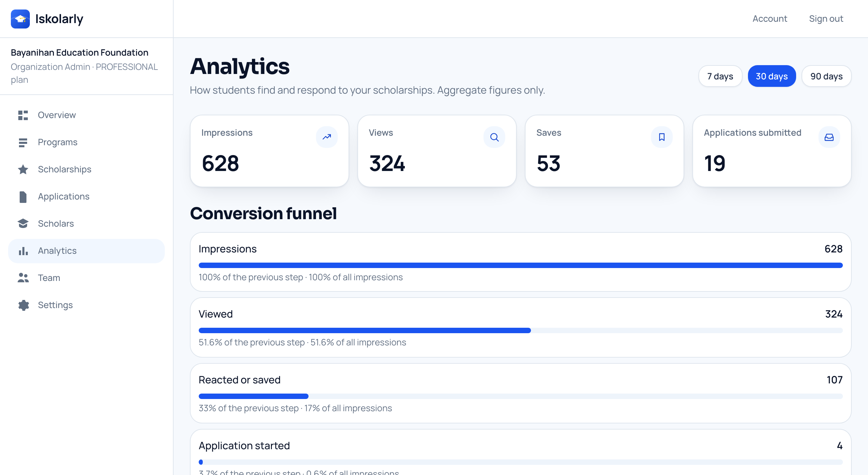
Task: Open the Team page
Action: point(86,278)
